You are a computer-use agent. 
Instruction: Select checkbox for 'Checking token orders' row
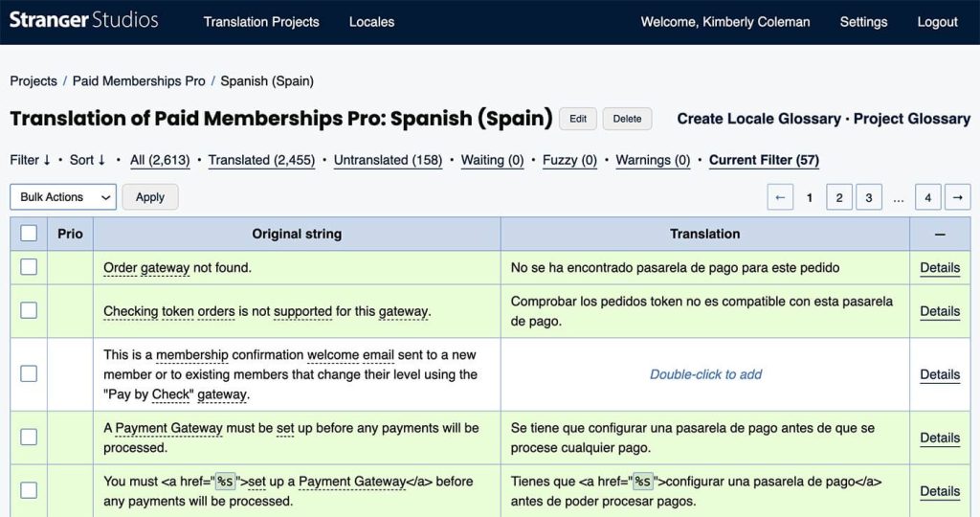tap(29, 310)
